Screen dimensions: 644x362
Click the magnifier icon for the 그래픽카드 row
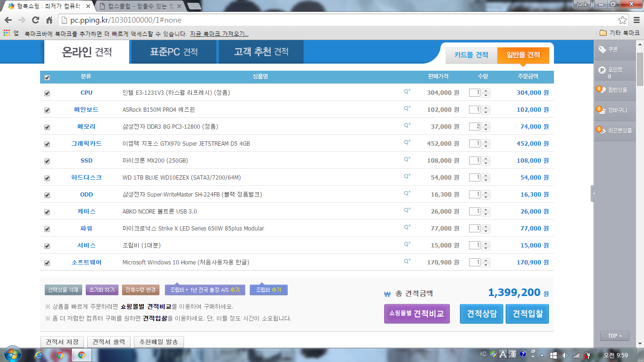407,143
